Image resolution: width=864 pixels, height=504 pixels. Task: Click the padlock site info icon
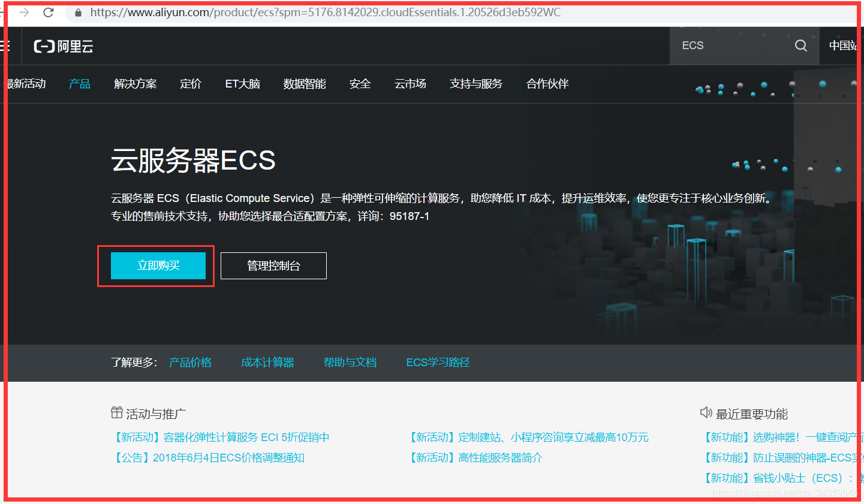pyautogui.click(x=78, y=12)
